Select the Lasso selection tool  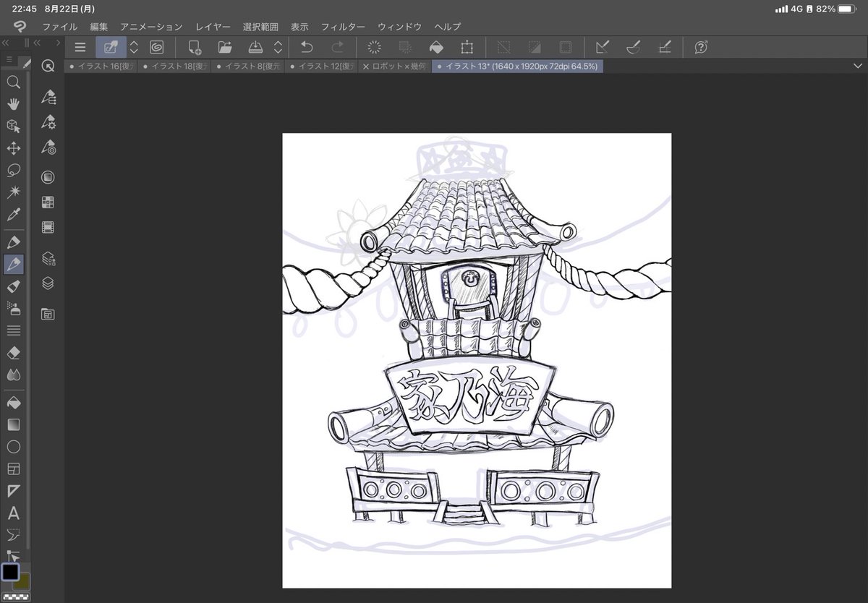point(13,171)
